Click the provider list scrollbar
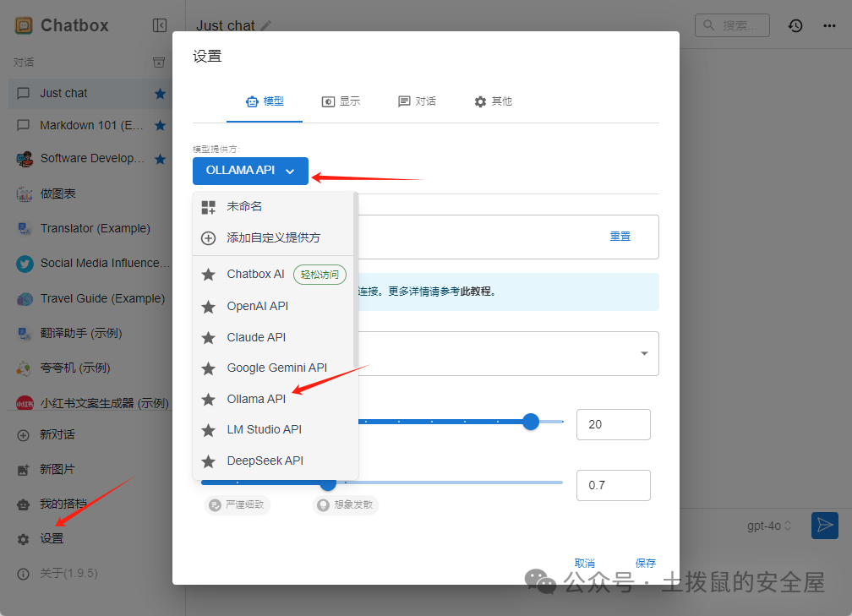Viewport: 852px width, 616px height. click(355, 280)
